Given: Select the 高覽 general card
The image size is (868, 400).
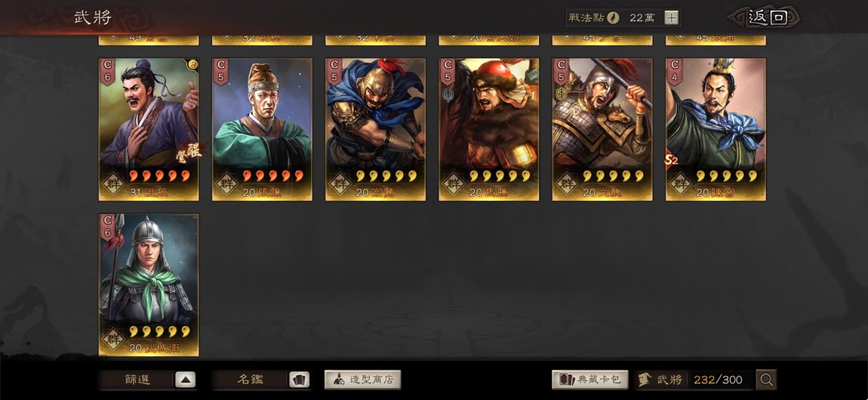Looking at the screenshot, I should (x=375, y=130).
